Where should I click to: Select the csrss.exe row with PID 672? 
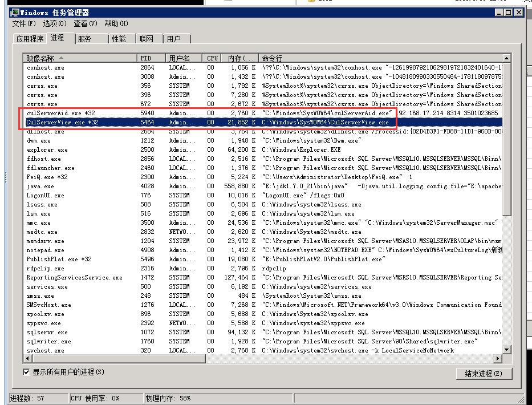click(263, 104)
